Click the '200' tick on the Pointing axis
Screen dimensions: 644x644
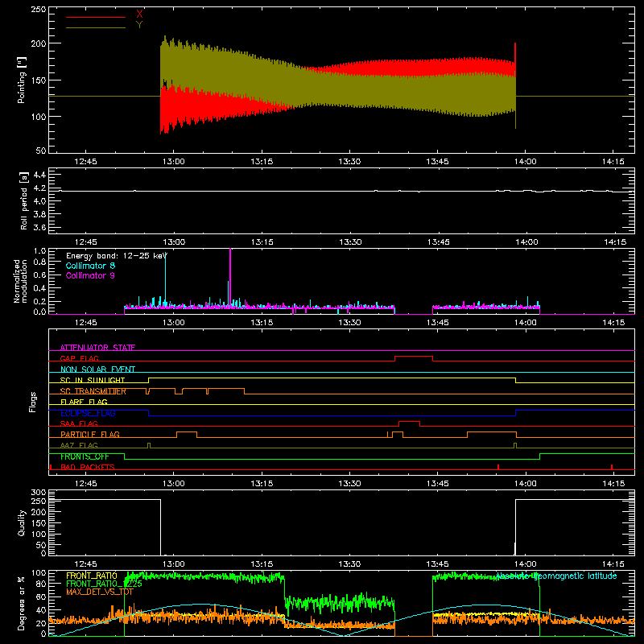tap(39, 43)
